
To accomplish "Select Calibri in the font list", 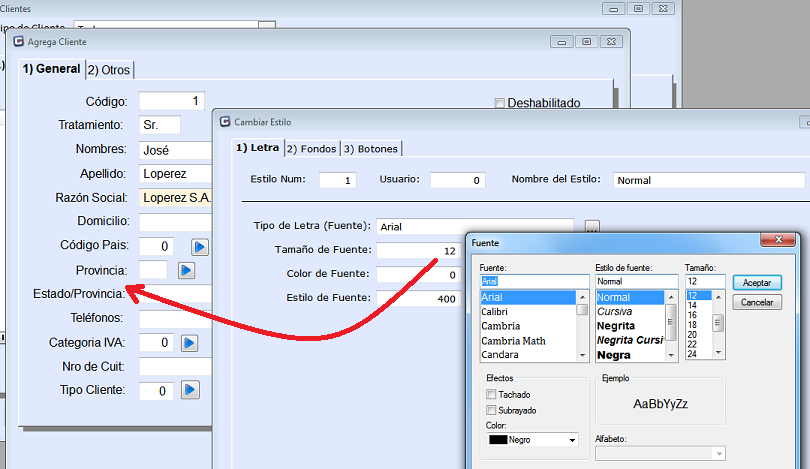I will (x=498, y=312).
